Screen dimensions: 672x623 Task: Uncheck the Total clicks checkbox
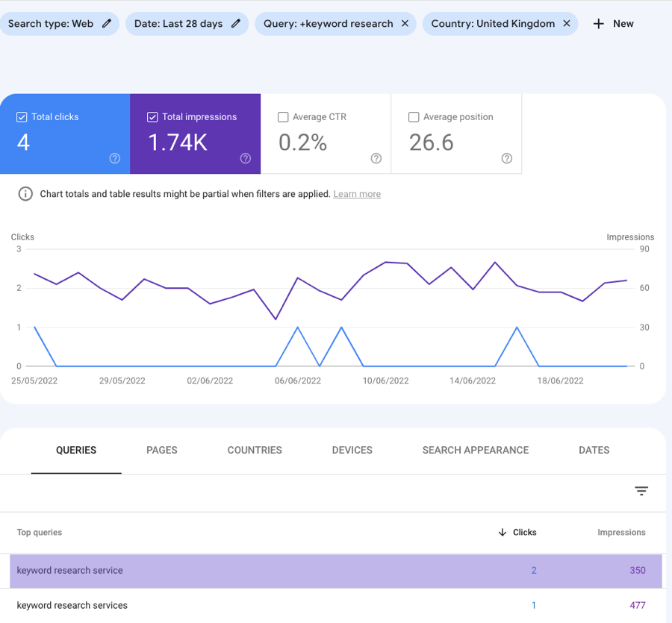(x=22, y=117)
